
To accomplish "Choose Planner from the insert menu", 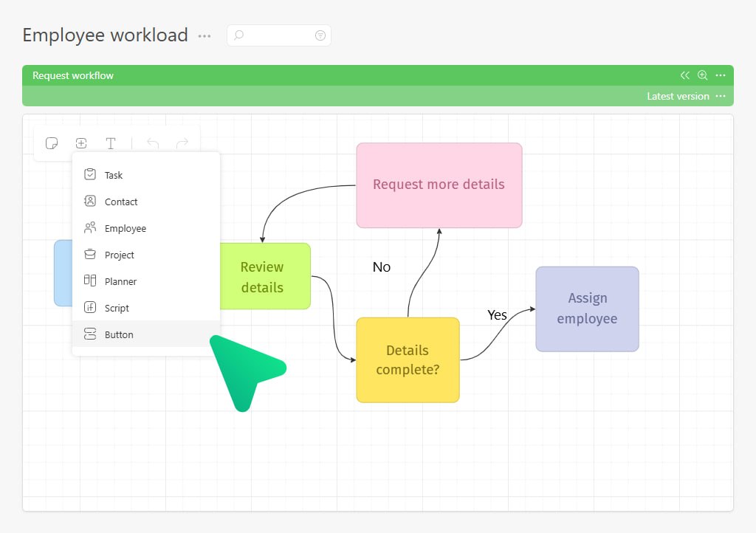I will coord(146,281).
